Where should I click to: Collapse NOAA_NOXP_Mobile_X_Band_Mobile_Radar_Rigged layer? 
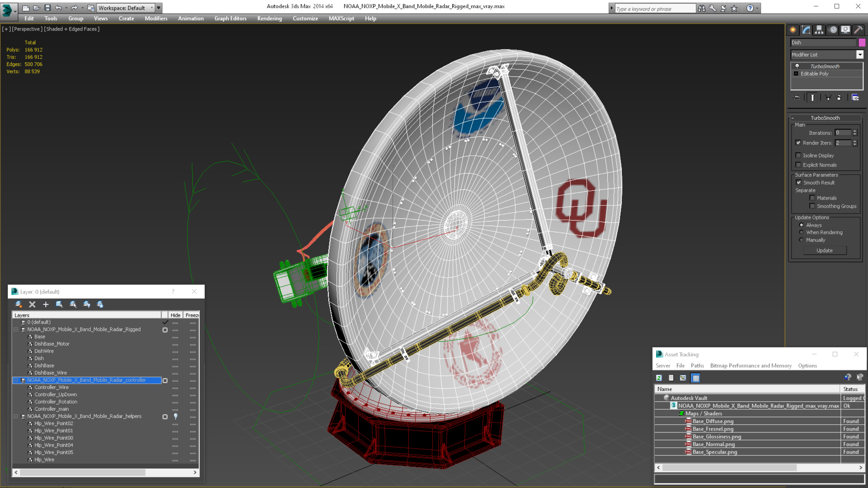pyautogui.click(x=16, y=329)
